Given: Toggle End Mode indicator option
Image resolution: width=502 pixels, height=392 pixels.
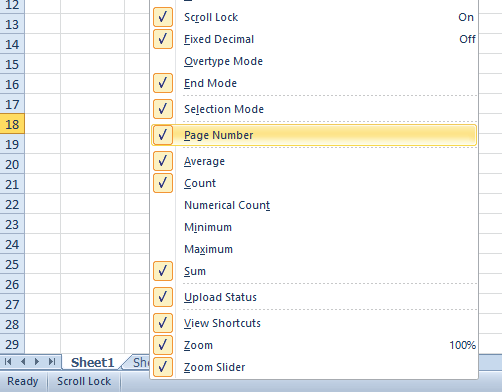Looking at the screenshot, I should [314, 83].
